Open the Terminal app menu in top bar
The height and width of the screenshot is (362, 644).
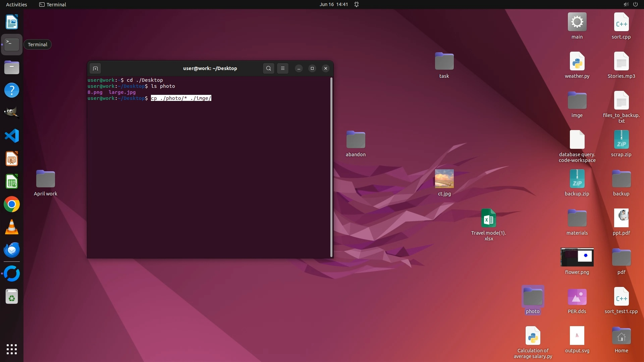pos(53,4)
